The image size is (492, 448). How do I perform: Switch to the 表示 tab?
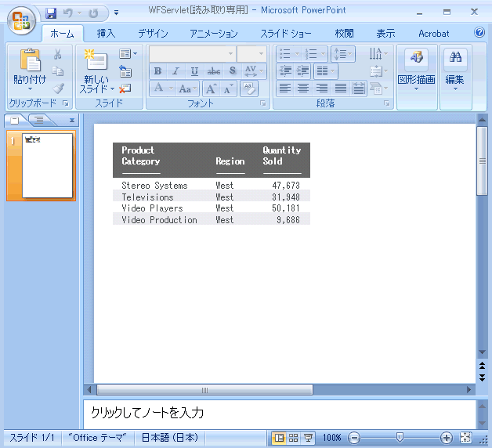coord(385,33)
